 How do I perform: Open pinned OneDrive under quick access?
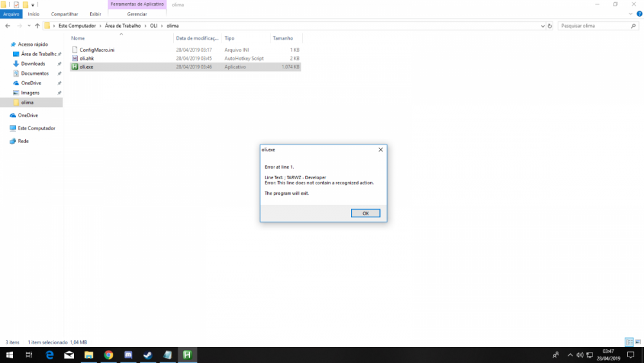click(x=31, y=83)
